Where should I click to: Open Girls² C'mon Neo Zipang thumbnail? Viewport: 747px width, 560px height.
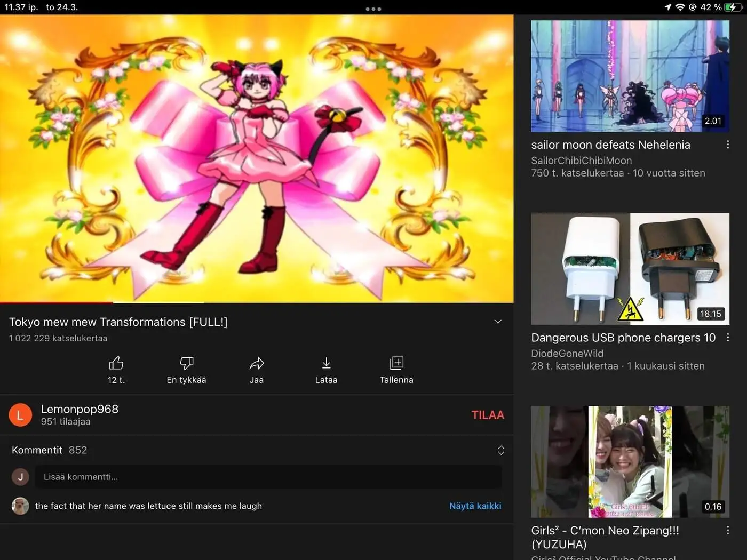(630, 462)
